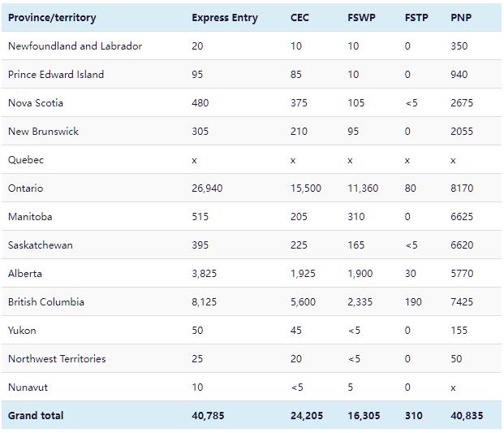Screen dimensions: 504x433
Task: Click the Nova Scotia row label
Action: 36,103
